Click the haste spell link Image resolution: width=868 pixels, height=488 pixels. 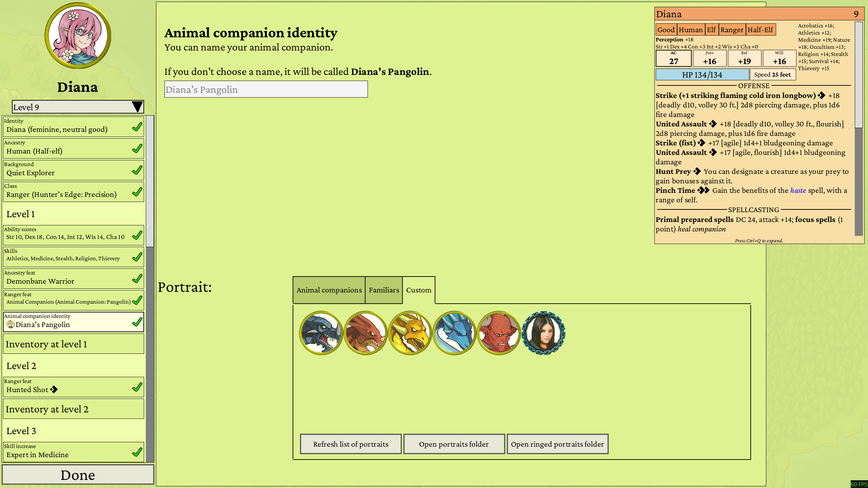(798, 190)
